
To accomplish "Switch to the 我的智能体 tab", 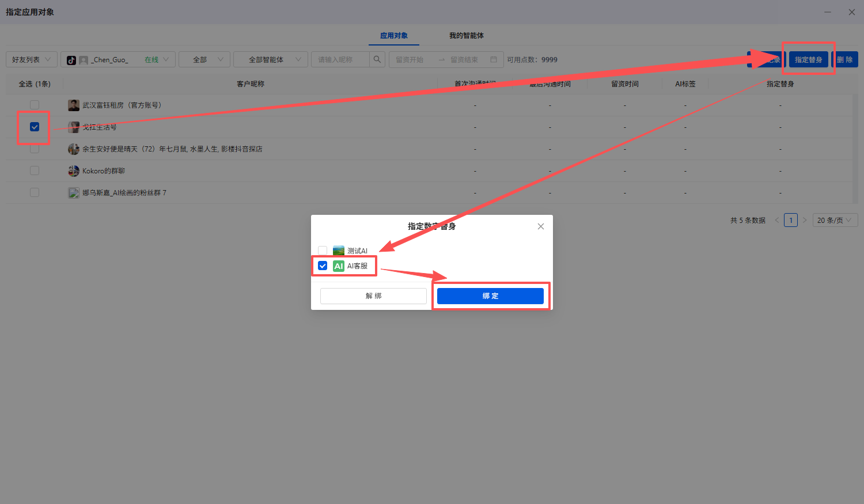I will click(467, 36).
